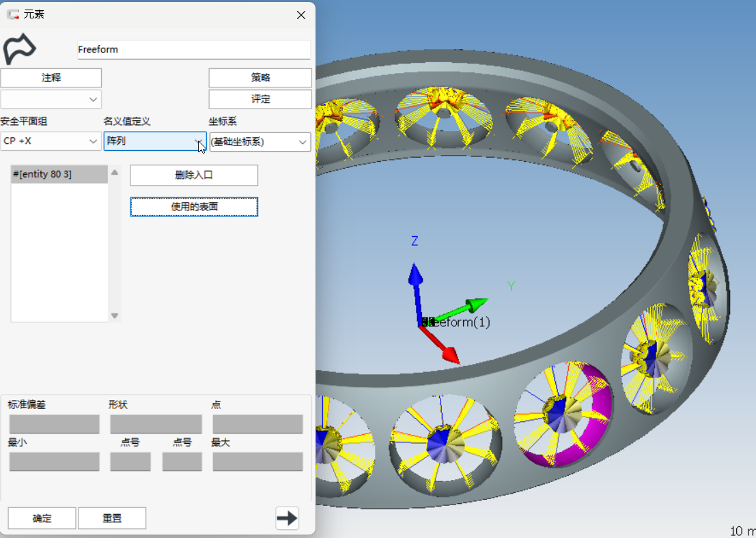Click the 评定 button
The width and height of the screenshot is (756, 538).
260,99
